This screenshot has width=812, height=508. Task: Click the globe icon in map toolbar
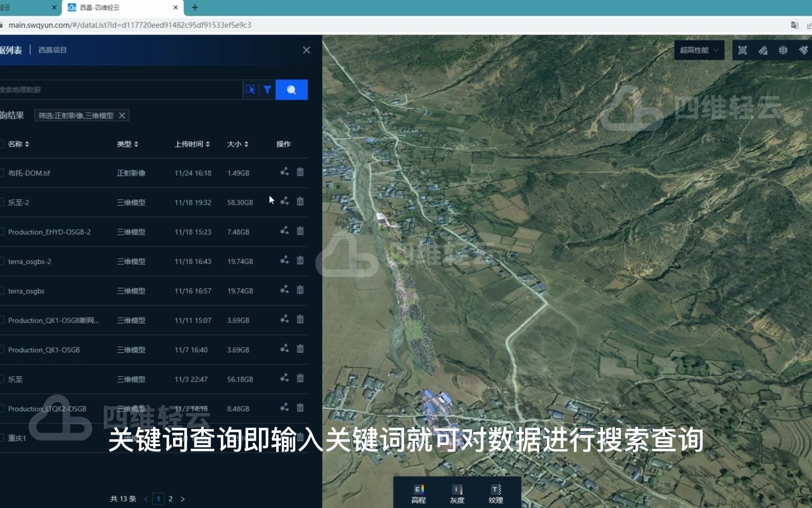click(x=783, y=50)
